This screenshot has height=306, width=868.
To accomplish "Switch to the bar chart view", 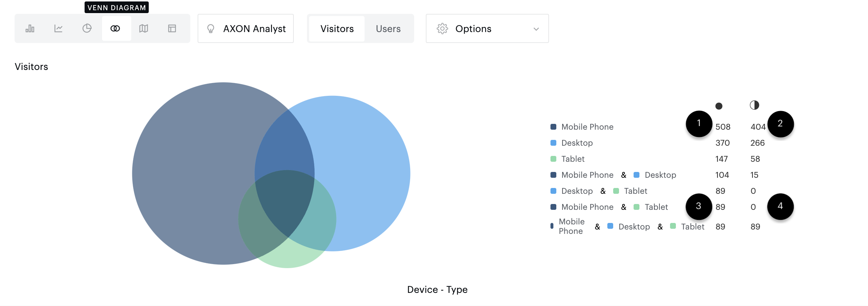I will click(30, 28).
